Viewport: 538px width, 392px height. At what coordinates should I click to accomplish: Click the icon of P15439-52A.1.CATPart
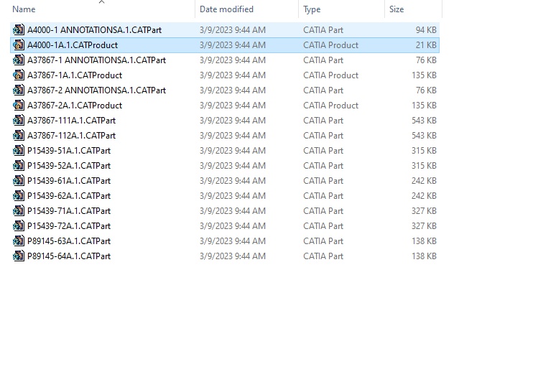click(x=19, y=166)
